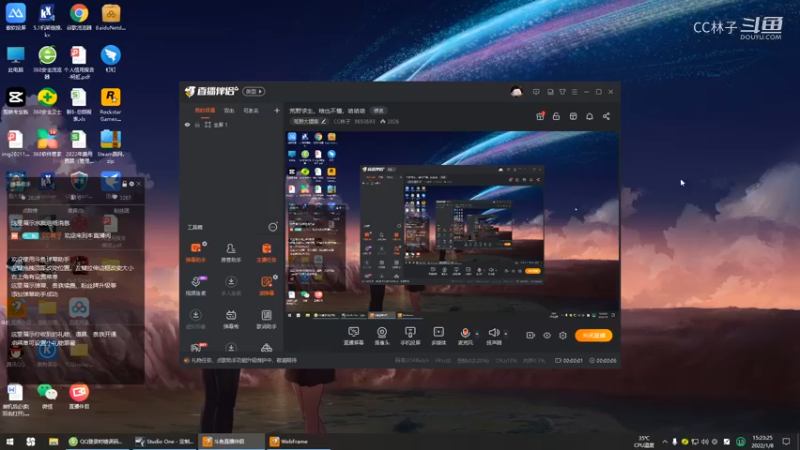
Task: Open Rockstar Games desktop icon
Action: pyautogui.click(x=110, y=105)
